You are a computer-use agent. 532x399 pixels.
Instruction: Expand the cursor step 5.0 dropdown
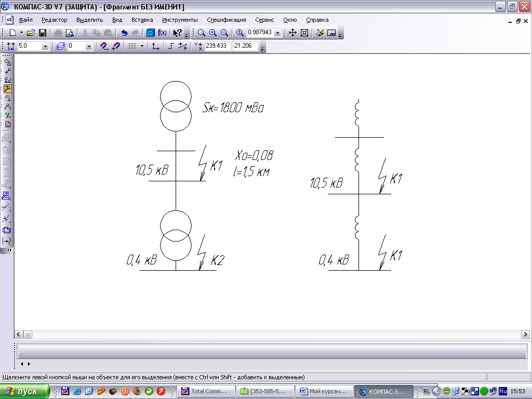click(45, 46)
